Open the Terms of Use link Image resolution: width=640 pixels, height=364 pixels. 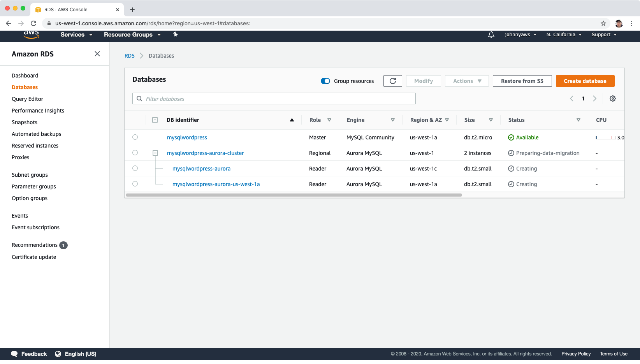click(x=614, y=354)
